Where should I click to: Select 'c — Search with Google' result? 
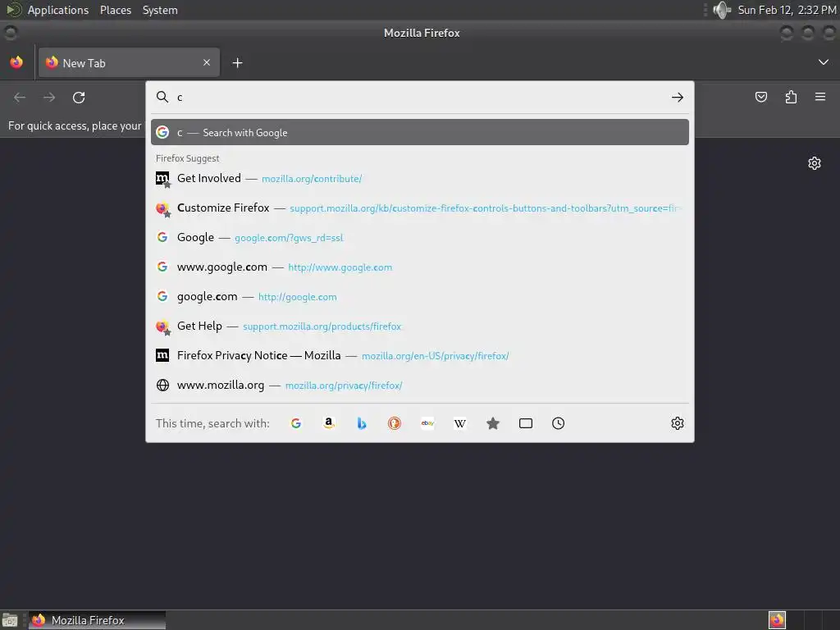(420, 132)
